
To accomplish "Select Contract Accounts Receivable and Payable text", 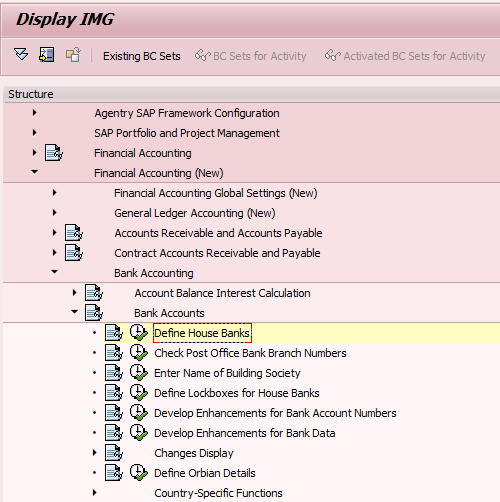I will click(217, 253).
